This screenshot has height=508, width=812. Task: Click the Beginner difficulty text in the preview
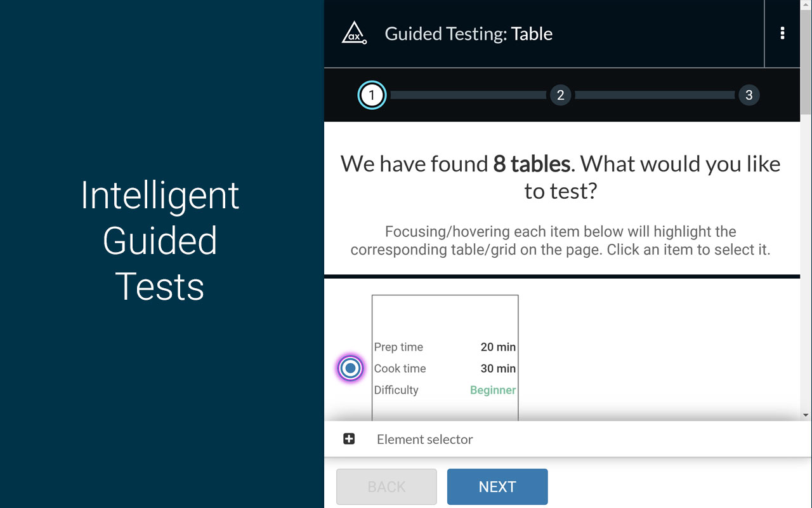(x=493, y=390)
